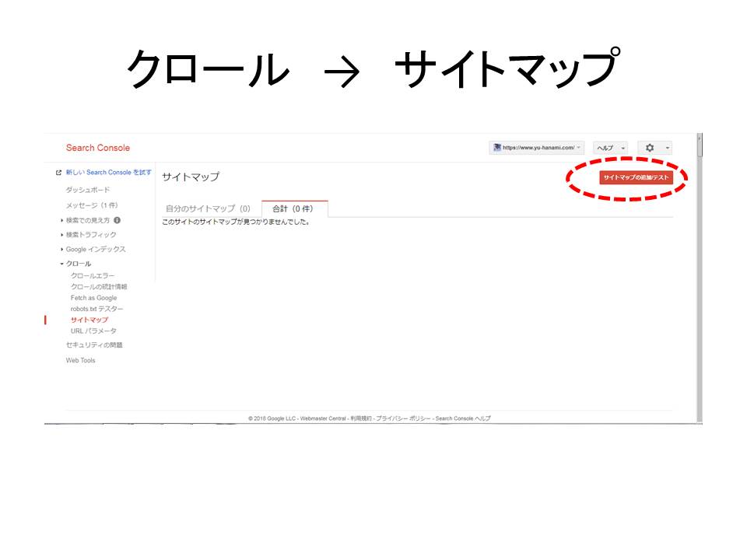Open the gear dropdown arrow menu

pos(667,148)
